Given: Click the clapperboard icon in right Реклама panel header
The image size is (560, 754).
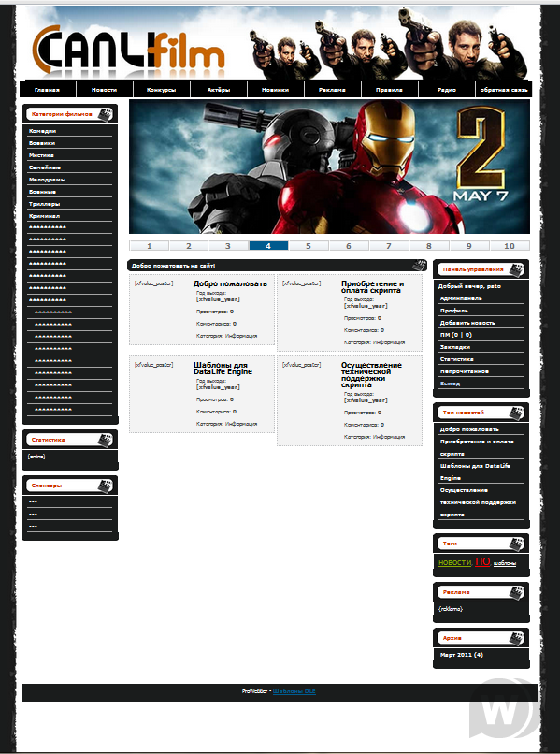Looking at the screenshot, I should click(516, 592).
